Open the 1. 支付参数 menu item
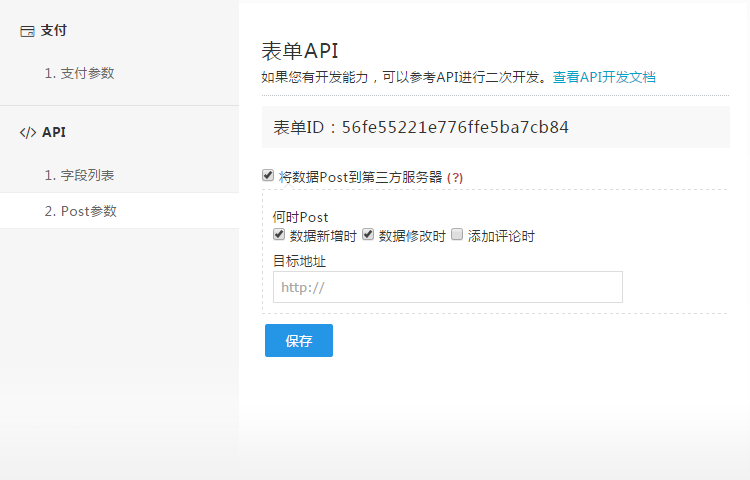 (79, 73)
